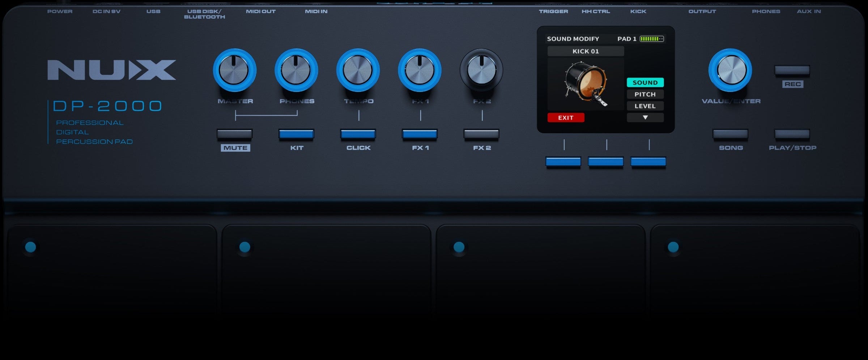The width and height of the screenshot is (868, 360).
Task: Click the OUTPUT label
Action: pyautogui.click(x=702, y=12)
